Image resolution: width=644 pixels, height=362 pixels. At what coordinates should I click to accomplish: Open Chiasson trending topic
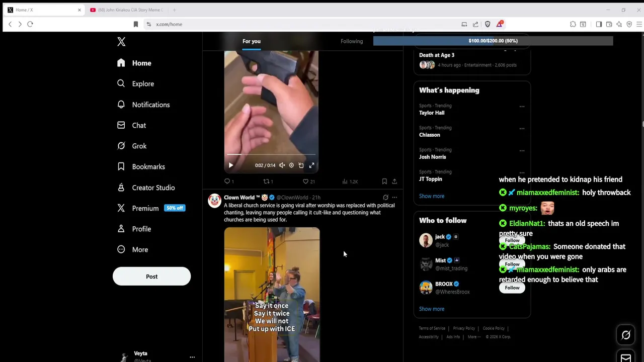point(430,135)
